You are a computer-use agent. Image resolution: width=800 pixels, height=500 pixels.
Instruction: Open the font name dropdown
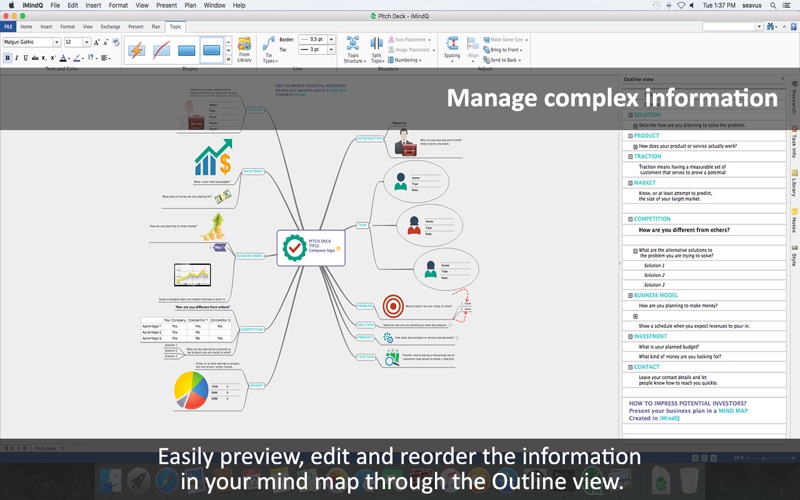click(x=57, y=42)
